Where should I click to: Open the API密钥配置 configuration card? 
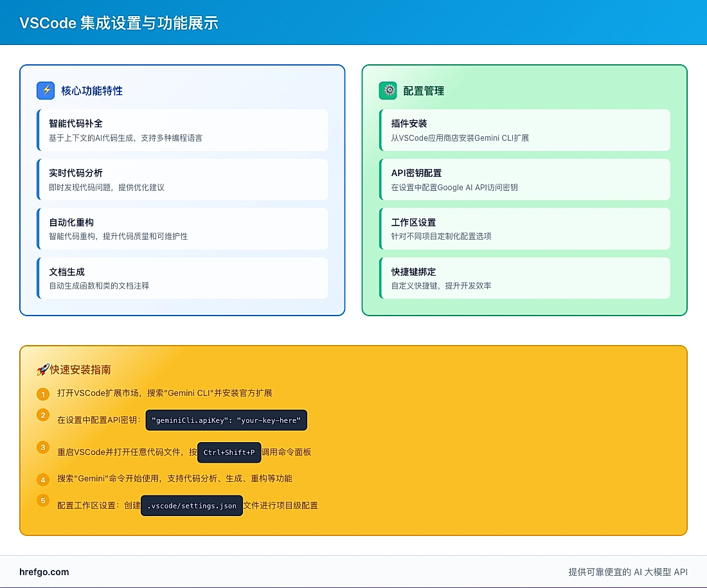point(524,179)
